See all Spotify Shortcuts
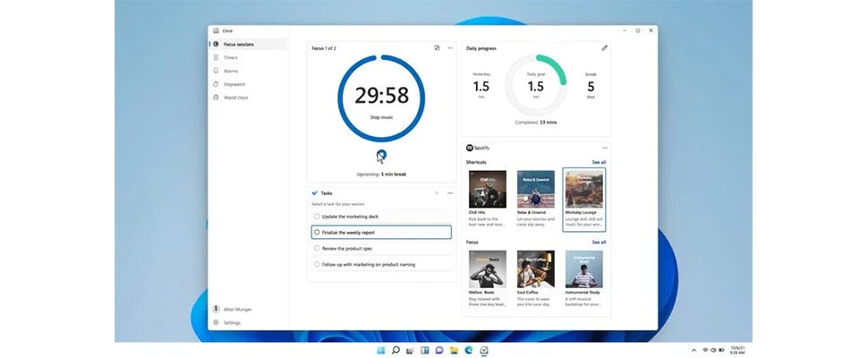The height and width of the screenshot is (358, 868). point(599,162)
